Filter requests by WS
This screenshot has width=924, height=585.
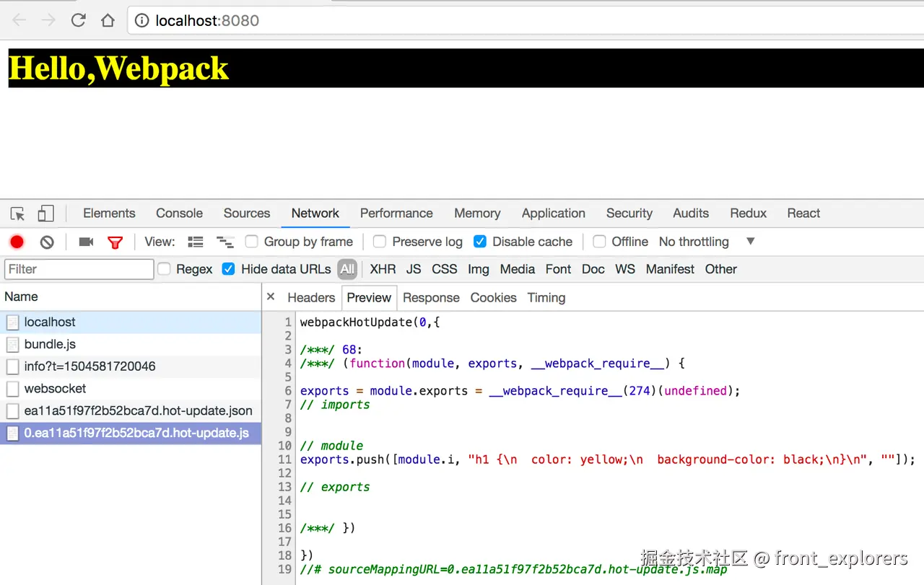coord(625,269)
